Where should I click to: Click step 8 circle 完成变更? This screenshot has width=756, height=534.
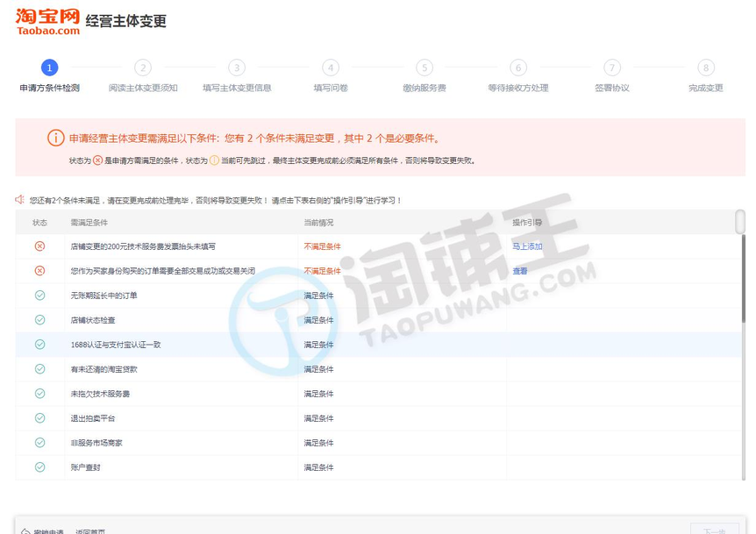706,68
